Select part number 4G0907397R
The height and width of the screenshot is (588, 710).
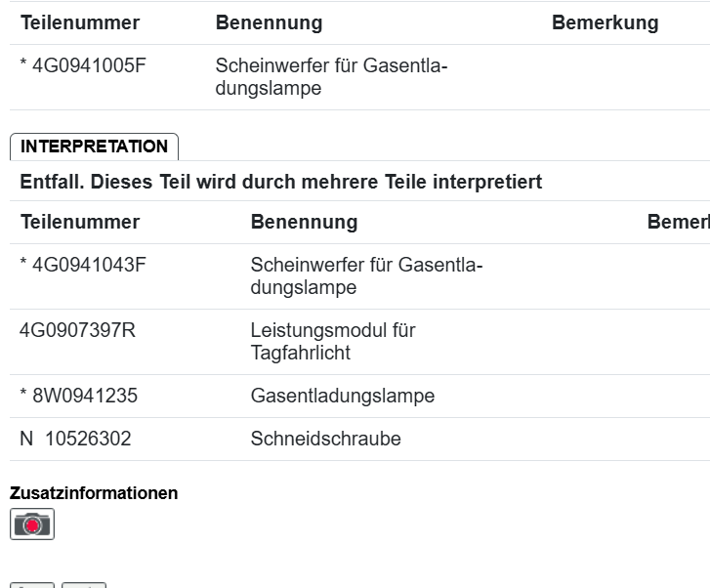coord(77,330)
